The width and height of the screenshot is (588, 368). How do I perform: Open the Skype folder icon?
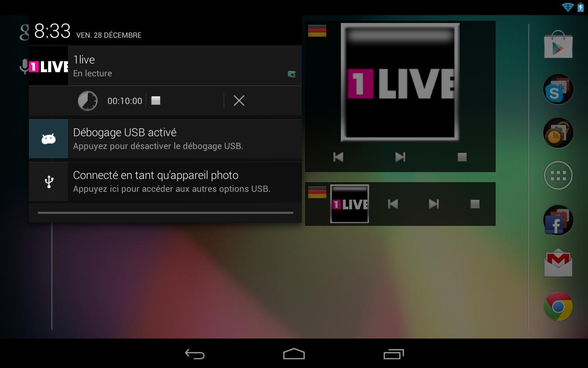coord(558,89)
